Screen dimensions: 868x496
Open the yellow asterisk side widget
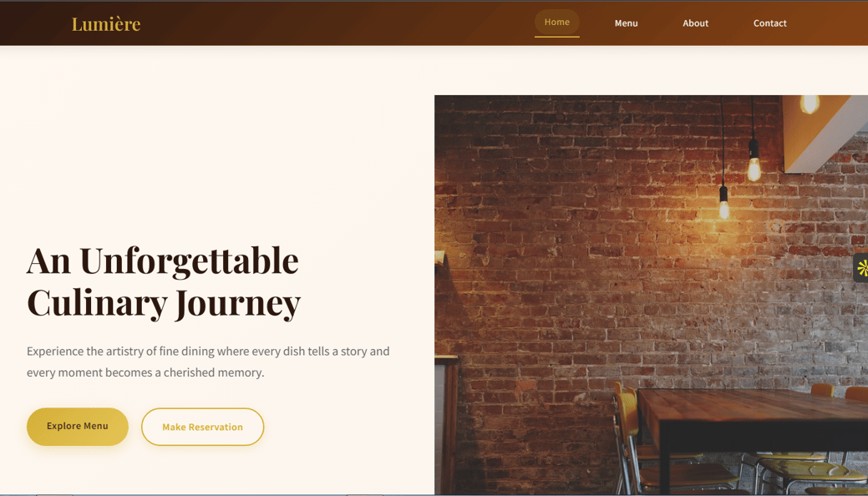point(861,268)
